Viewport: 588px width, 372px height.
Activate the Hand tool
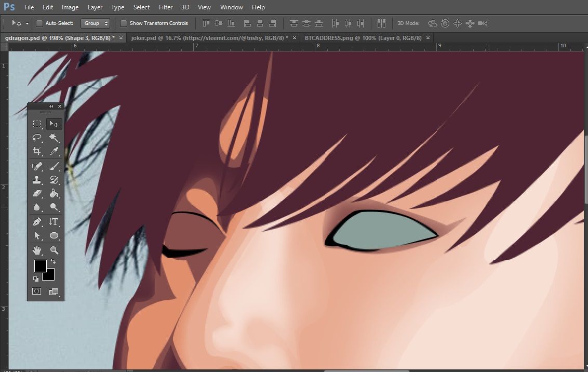click(37, 250)
